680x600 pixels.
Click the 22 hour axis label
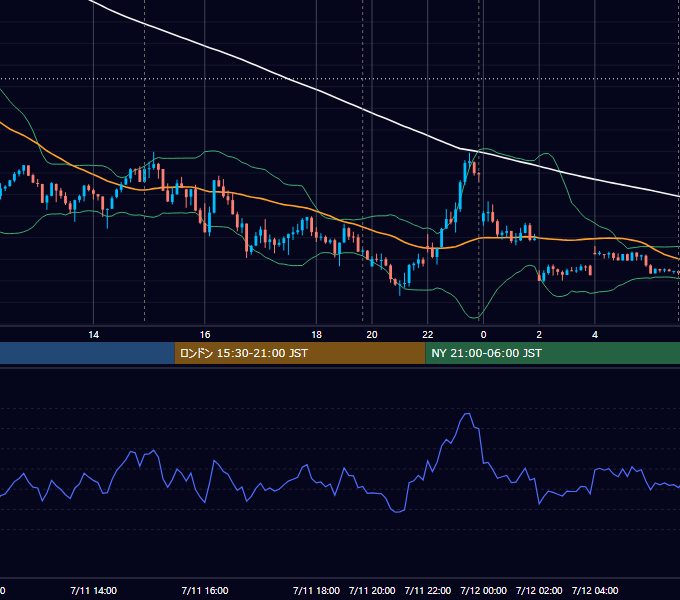[x=428, y=335]
